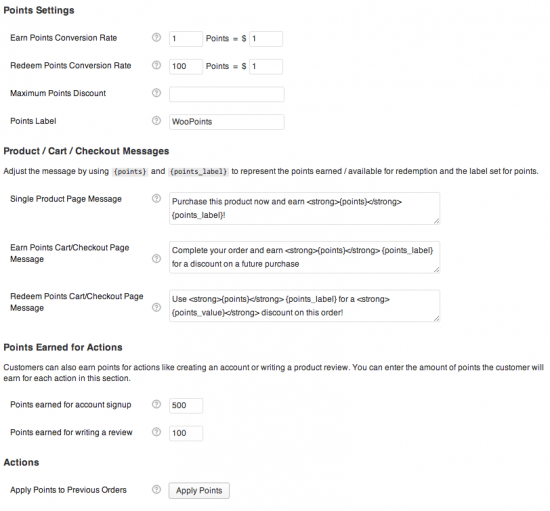Click help icon for Redeem Points Cart/Checkout Message
The width and height of the screenshot is (550, 511).
(156, 307)
